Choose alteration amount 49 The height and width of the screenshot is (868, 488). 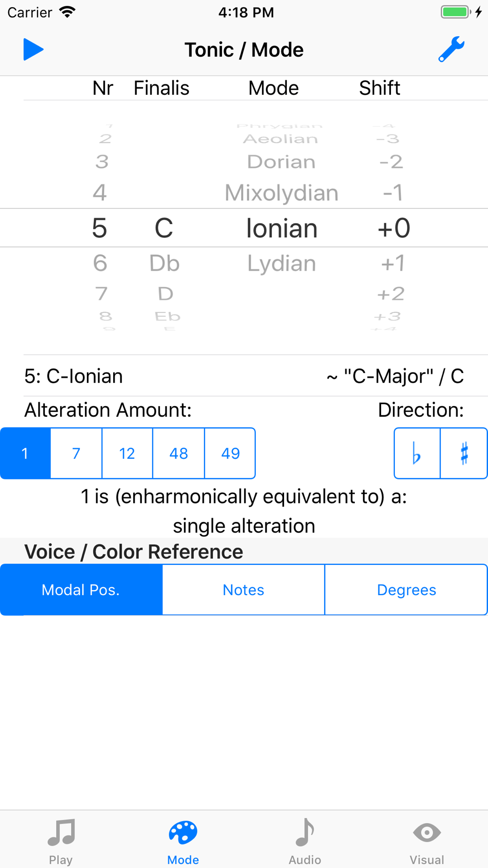pyautogui.click(x=230, y=454)
